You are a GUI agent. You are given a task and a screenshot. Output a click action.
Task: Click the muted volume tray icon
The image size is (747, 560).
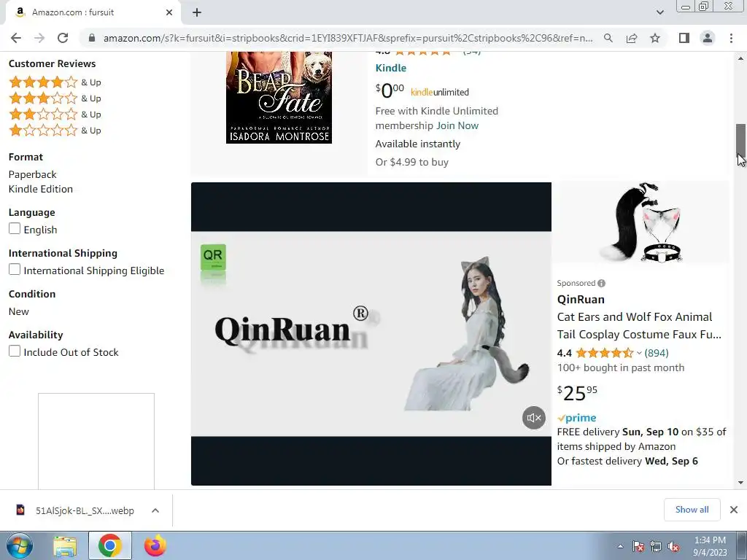tap(673, 547)
